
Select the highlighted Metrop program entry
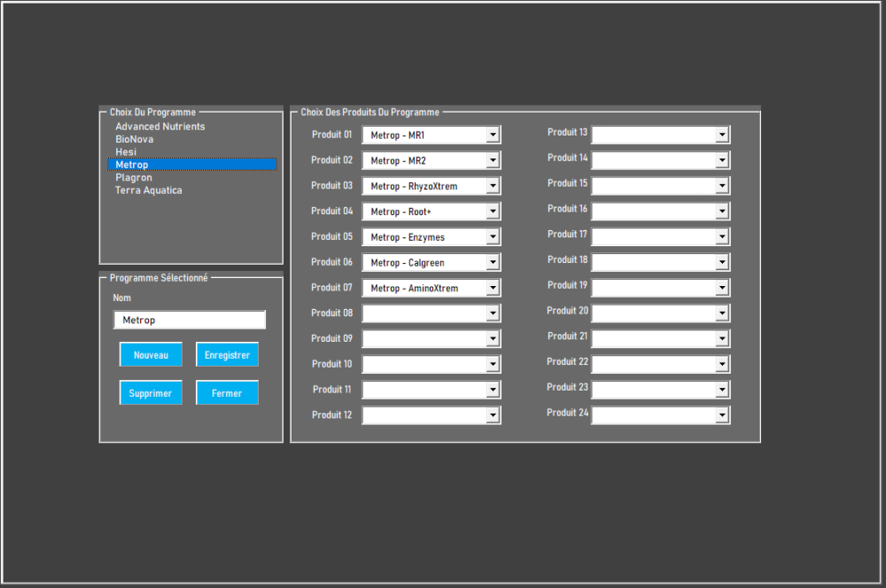click(192, 165)
